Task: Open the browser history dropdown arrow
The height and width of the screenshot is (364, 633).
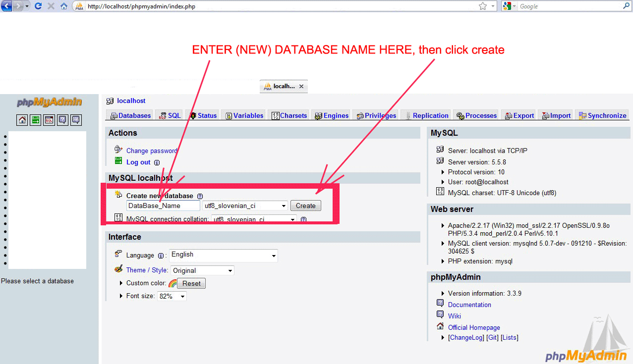Action: [x=27, y=6]
